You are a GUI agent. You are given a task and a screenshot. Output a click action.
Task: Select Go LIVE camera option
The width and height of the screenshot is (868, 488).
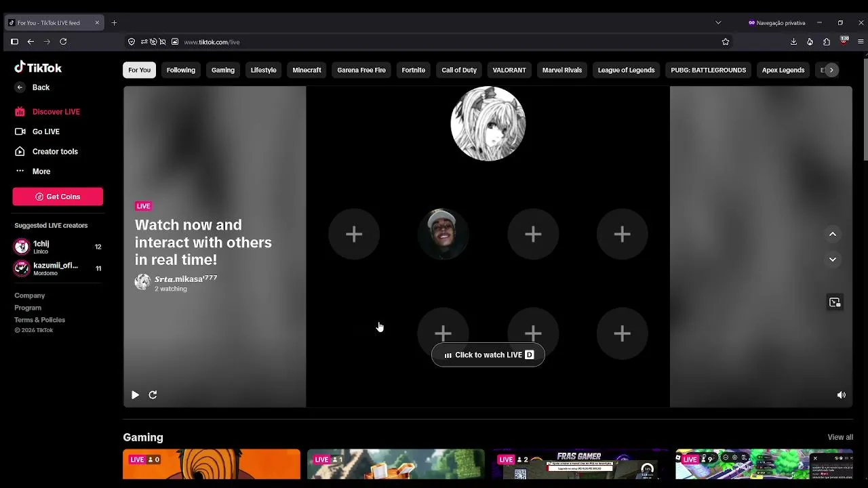37,131
